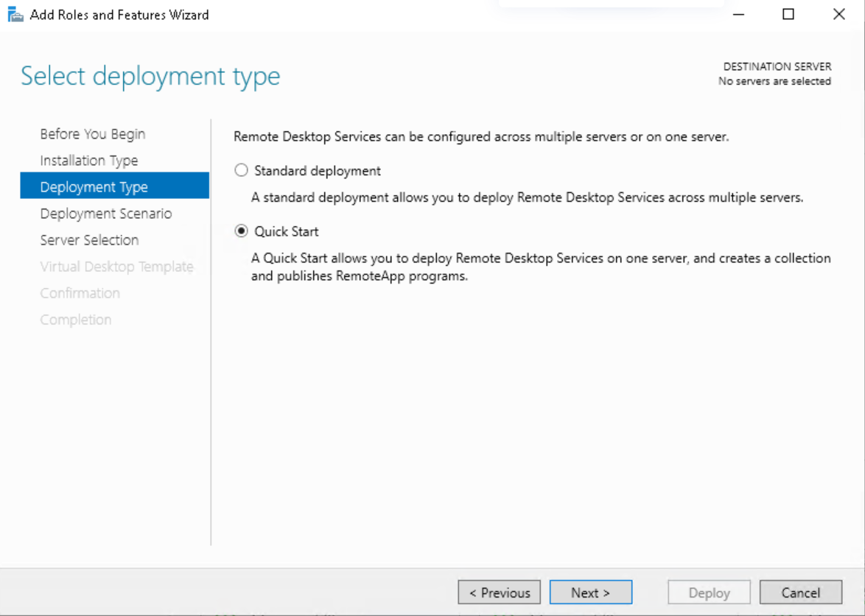Cancel the wizard
The width and height of the screenshot is (865, 616).
pos(800,592)
